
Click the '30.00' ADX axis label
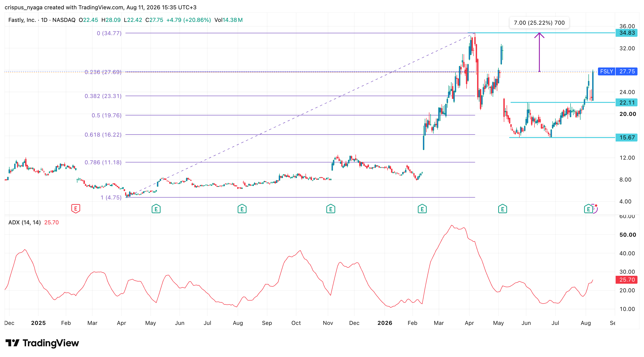point(627,272)
